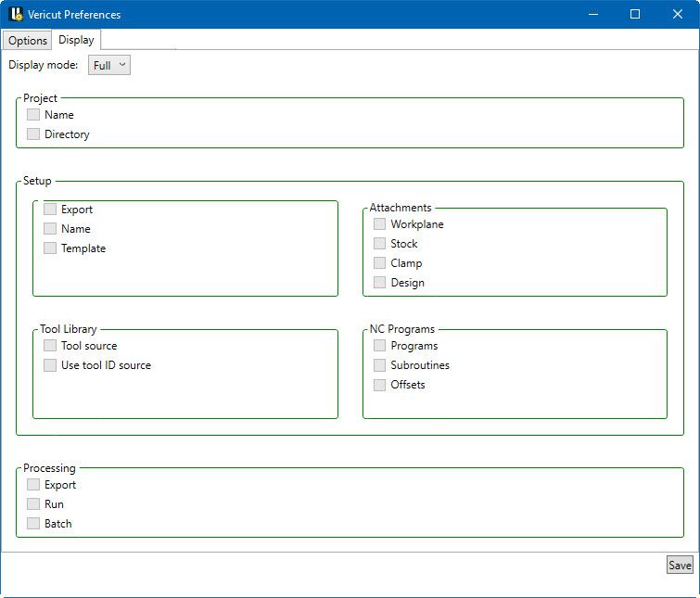Check the Run checkbox
Viewport: 700px width, 598px height.
click(33, 504)
